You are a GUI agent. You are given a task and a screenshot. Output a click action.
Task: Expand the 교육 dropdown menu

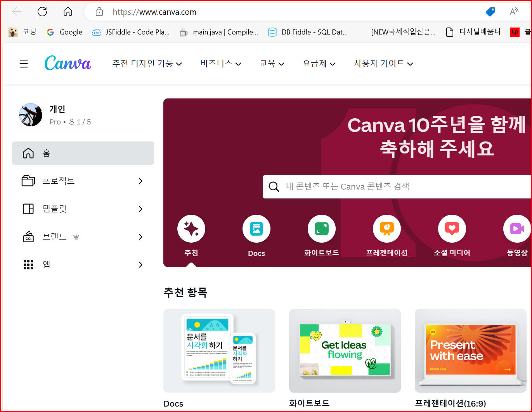[x=272, y=64]
